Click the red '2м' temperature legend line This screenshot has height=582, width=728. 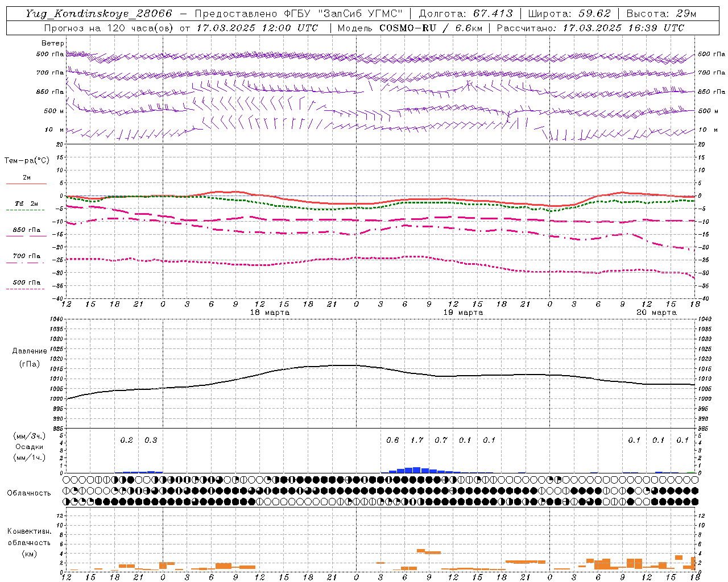26,184
